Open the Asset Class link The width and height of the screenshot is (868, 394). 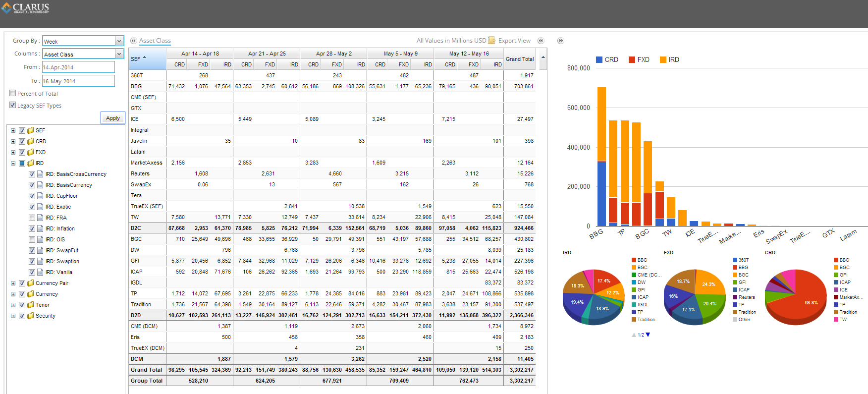(x=155, y=41)
